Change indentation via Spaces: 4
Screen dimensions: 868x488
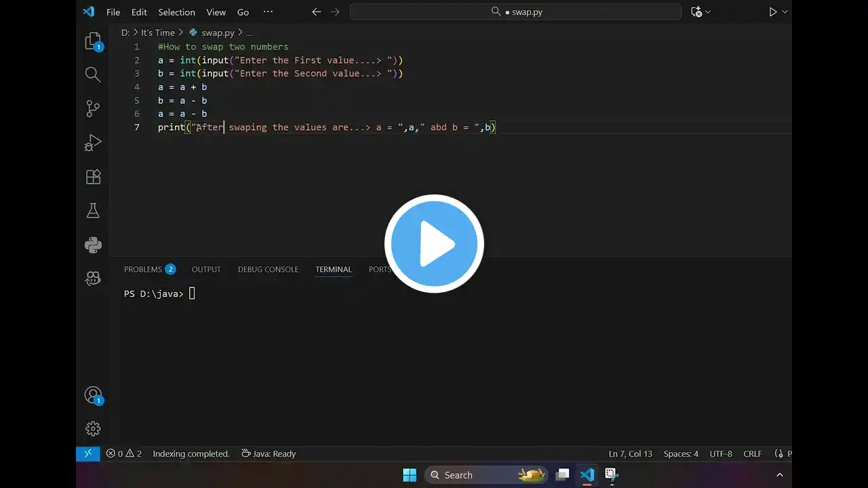tap(681, 453)
